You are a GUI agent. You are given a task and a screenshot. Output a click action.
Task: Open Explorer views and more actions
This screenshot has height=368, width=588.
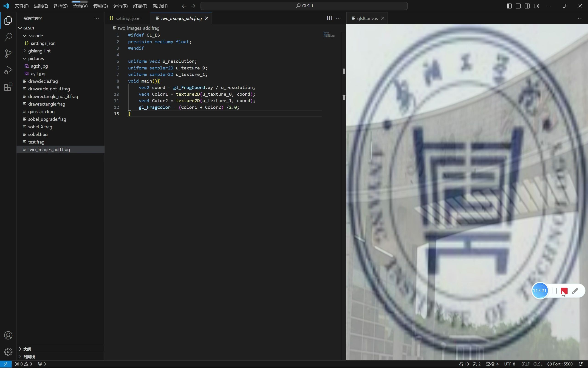tap(96, 18)
